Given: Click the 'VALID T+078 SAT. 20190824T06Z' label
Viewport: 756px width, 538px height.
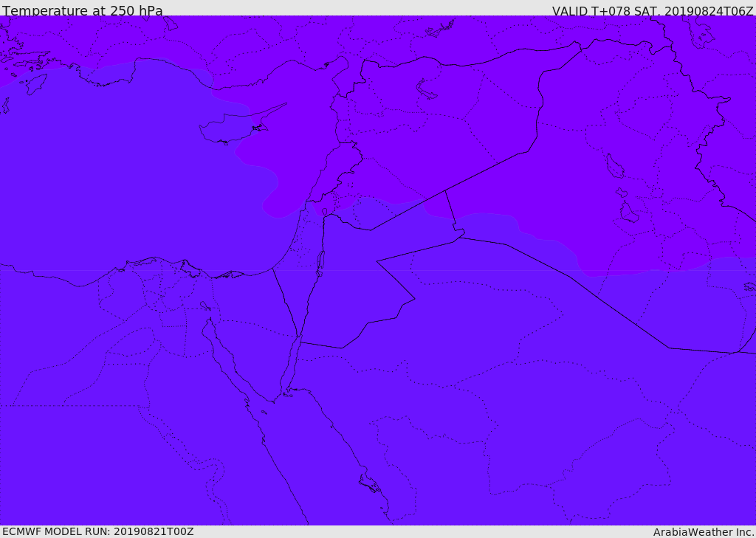Looking at the screenshot, I should tap(653, 10).
